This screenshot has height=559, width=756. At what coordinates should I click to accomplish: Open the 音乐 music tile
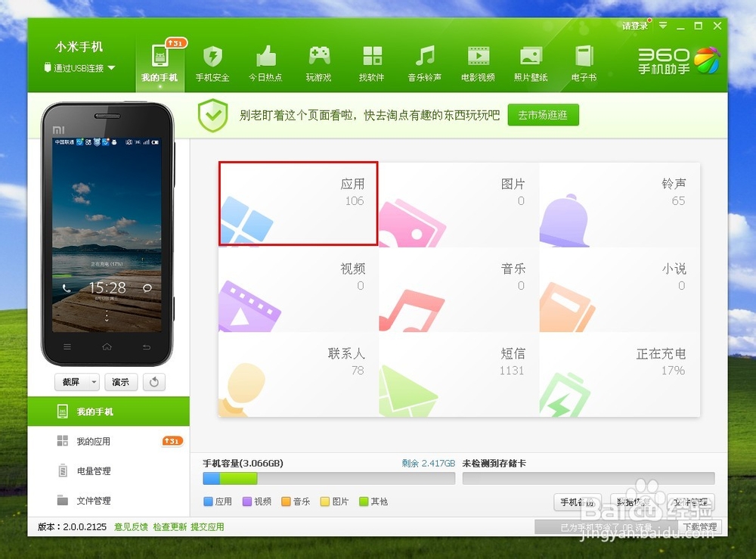pos(459,290)
